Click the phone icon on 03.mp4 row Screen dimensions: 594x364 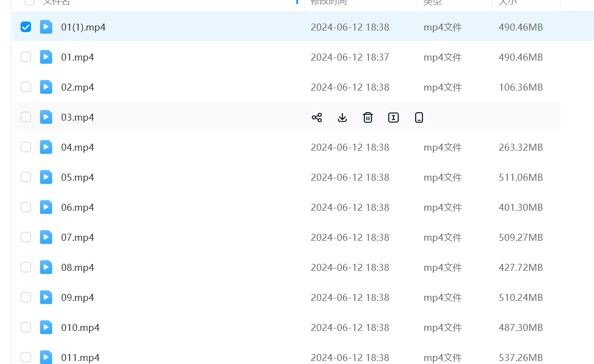click(x=419, y=118)
